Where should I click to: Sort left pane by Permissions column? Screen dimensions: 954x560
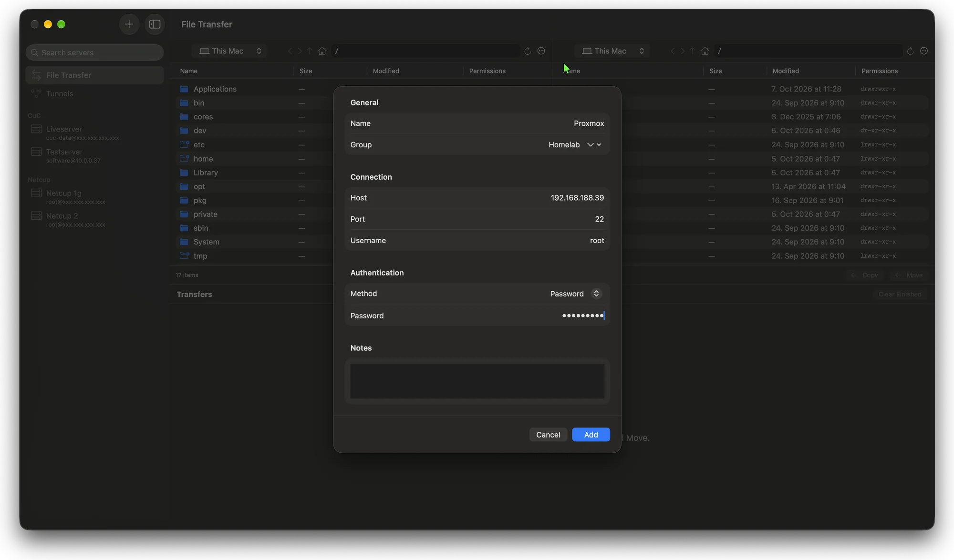click(x=508, y=71)
